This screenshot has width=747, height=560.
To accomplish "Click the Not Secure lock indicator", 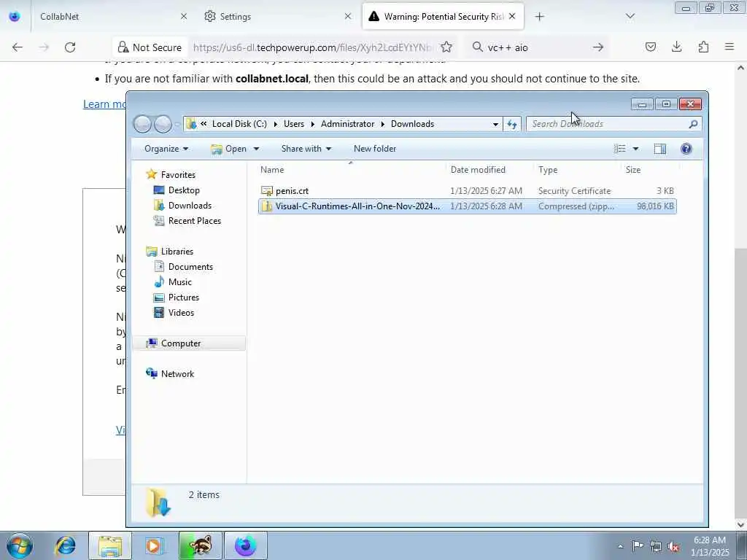I will [x=150, y=47].
